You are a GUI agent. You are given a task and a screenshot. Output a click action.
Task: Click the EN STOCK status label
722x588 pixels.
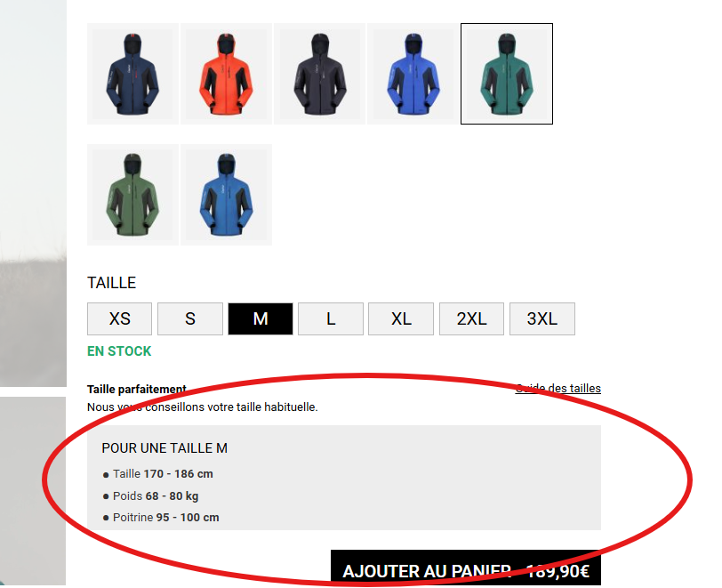119,351
